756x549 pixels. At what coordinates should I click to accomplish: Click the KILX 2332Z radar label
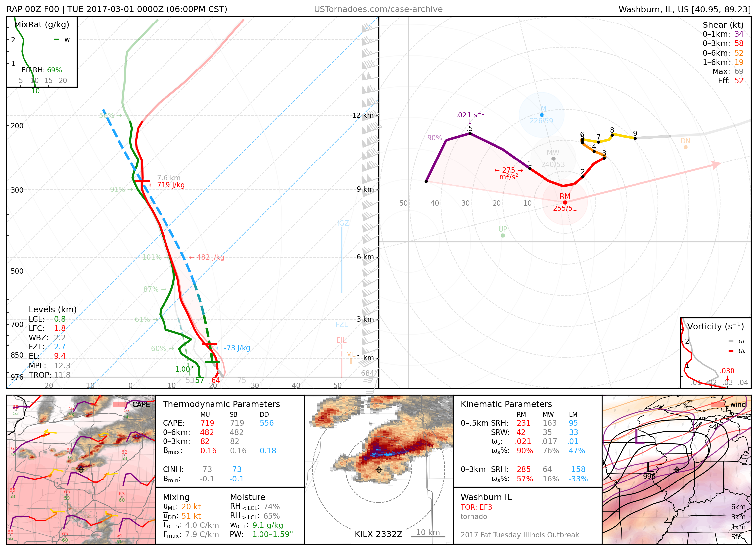[x=378, y=534]
